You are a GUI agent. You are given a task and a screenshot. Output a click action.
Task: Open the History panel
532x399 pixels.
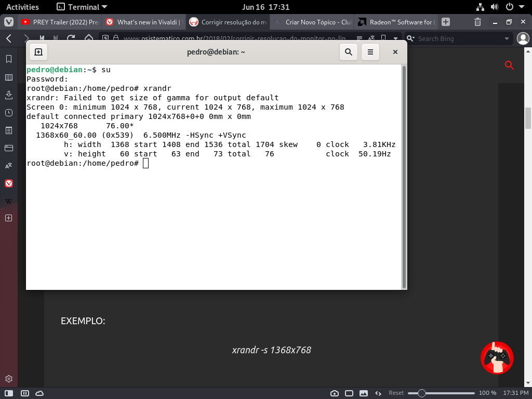pos(9,113)
